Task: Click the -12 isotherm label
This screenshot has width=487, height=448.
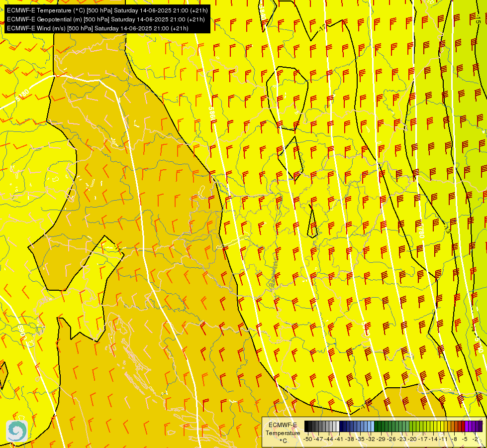Action: point(322,28)
